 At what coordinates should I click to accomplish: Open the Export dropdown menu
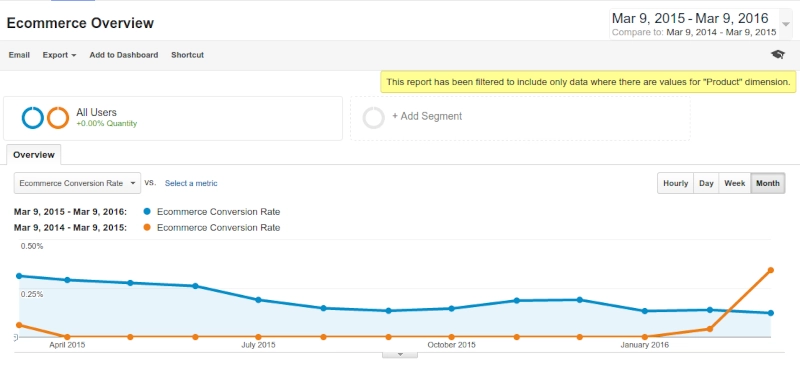59,55
